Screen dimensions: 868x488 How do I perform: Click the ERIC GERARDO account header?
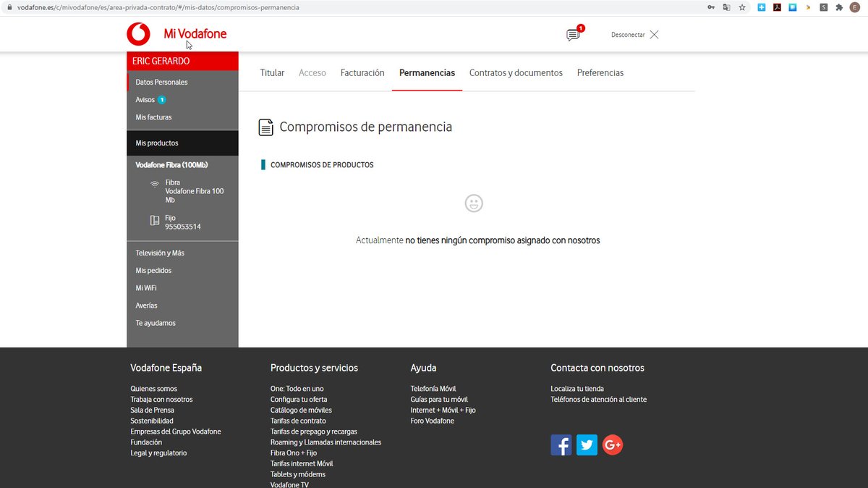[182, 62]
